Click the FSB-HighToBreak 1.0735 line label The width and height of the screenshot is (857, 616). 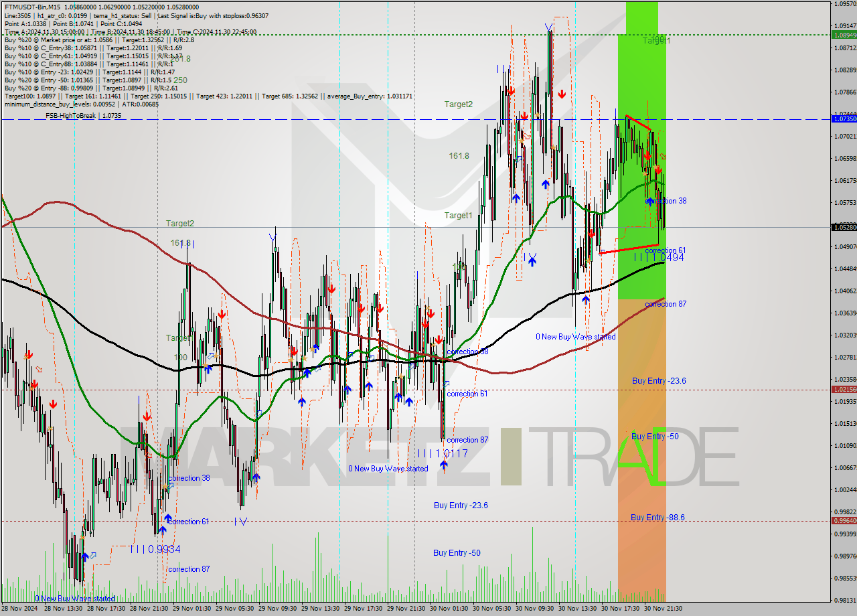coord(84,116)
